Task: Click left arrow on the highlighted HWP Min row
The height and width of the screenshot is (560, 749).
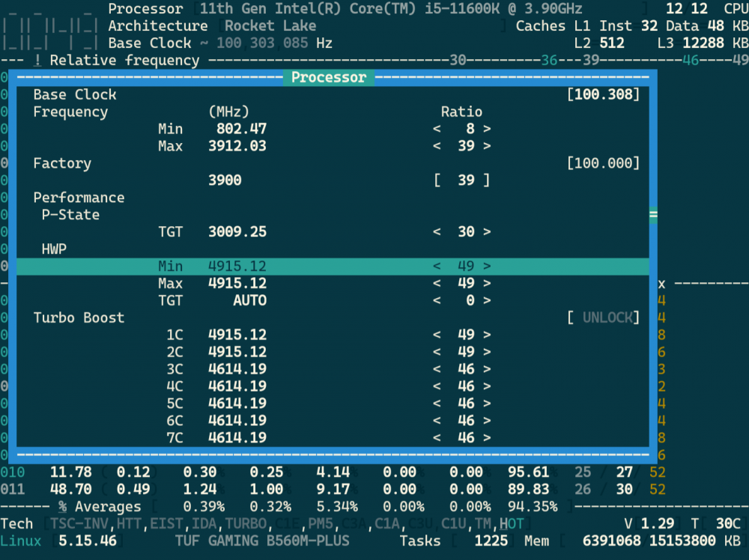Action: click(437, 267)
